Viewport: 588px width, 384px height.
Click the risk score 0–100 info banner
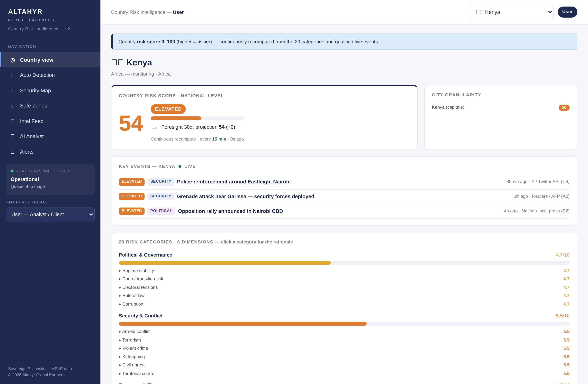pos(344,41)
